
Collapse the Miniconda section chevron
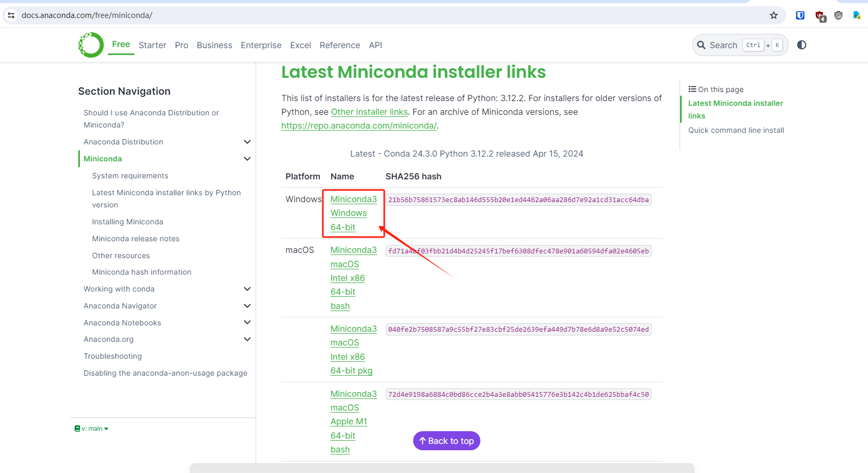point(247,159)
